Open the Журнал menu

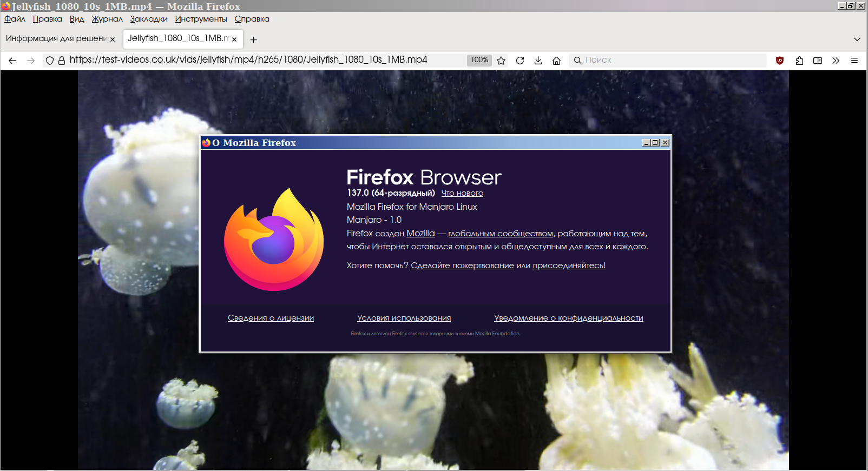[107, 19]
